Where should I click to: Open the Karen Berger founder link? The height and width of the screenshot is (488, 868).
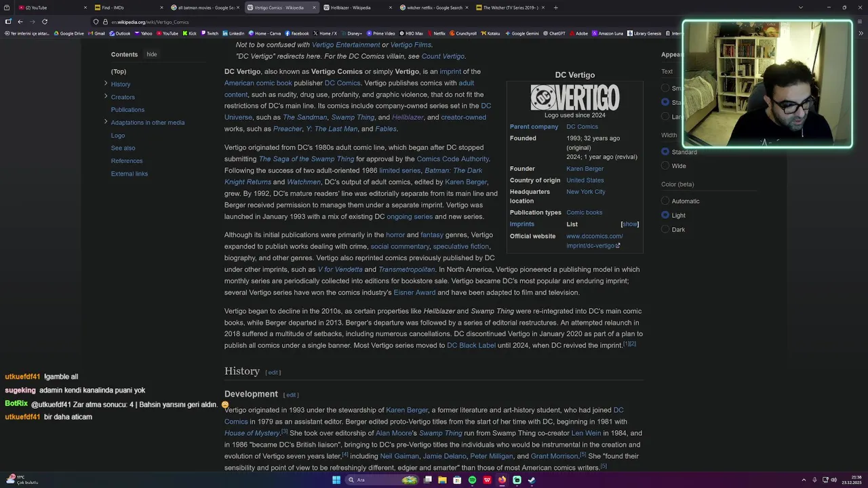585,169
